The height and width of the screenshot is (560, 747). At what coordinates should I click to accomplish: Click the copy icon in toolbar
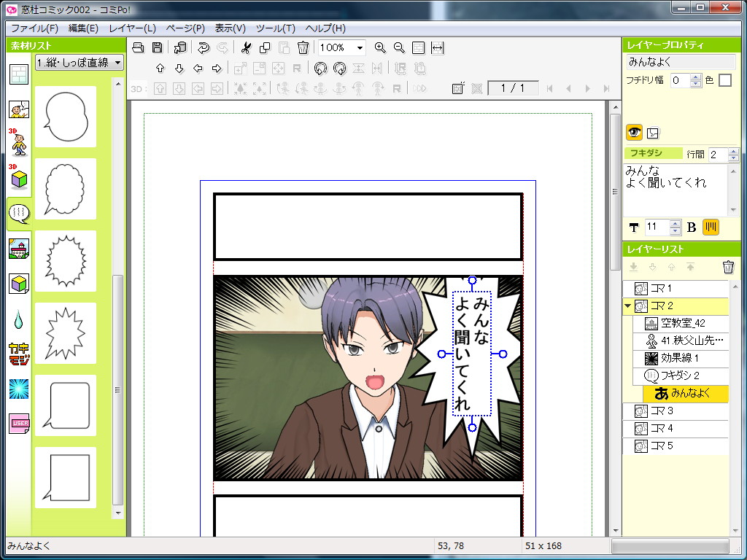click(265, 47)
